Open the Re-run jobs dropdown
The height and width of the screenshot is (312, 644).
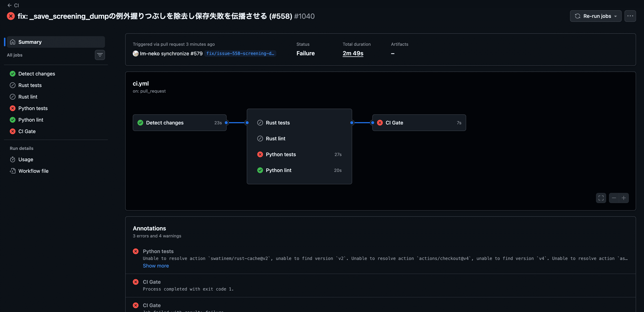pyautogui.click(x=595, y=16)
